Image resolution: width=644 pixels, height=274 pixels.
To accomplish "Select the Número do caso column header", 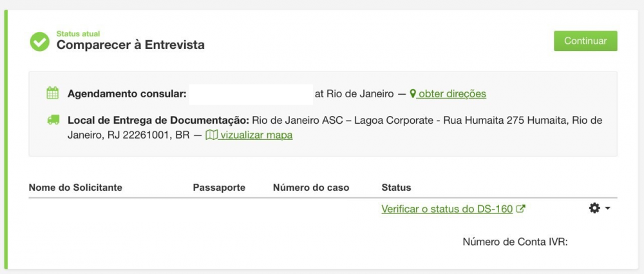I will pos(311,188).
